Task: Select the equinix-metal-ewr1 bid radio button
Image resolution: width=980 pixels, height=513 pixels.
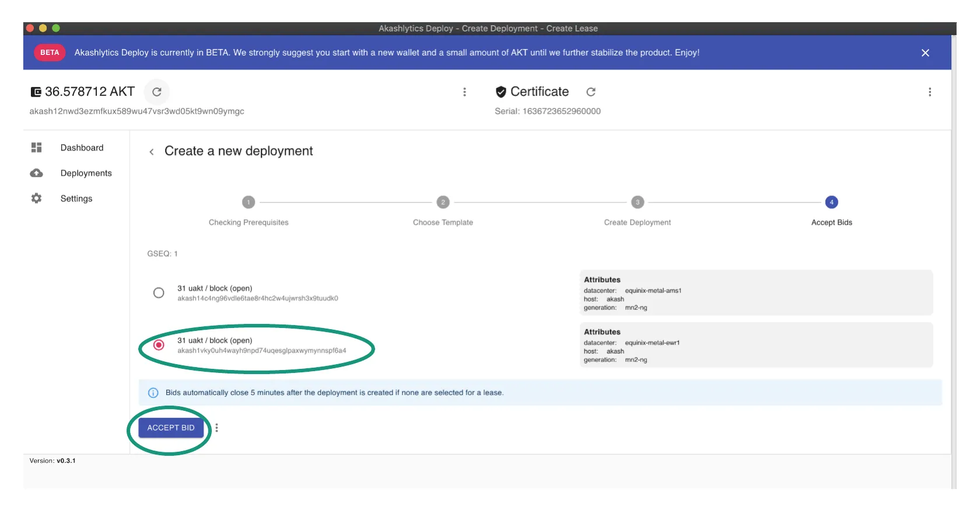Action: [x=159, y=345]
